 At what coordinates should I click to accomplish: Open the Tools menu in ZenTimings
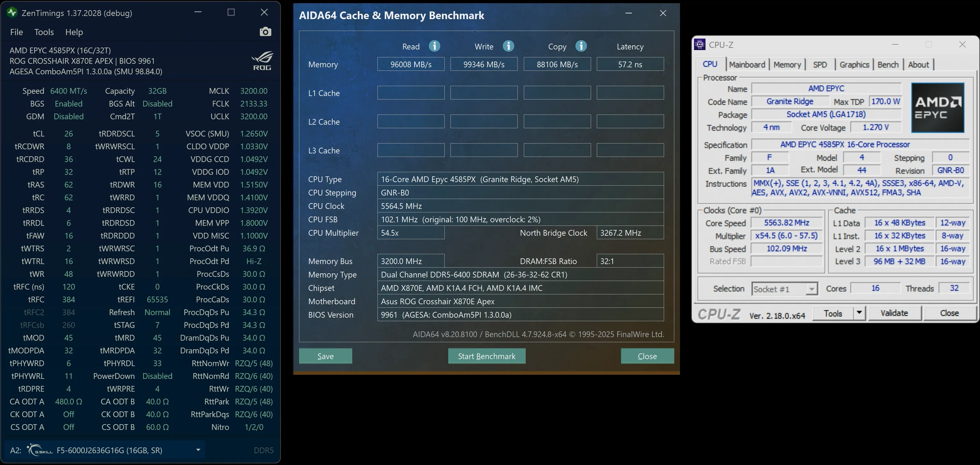(x=44, y=32)
